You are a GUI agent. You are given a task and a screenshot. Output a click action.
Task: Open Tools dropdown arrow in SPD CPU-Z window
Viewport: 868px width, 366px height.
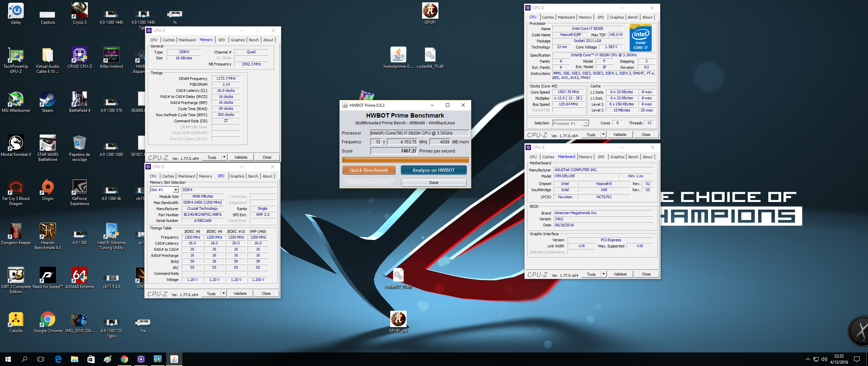(223, 293)
